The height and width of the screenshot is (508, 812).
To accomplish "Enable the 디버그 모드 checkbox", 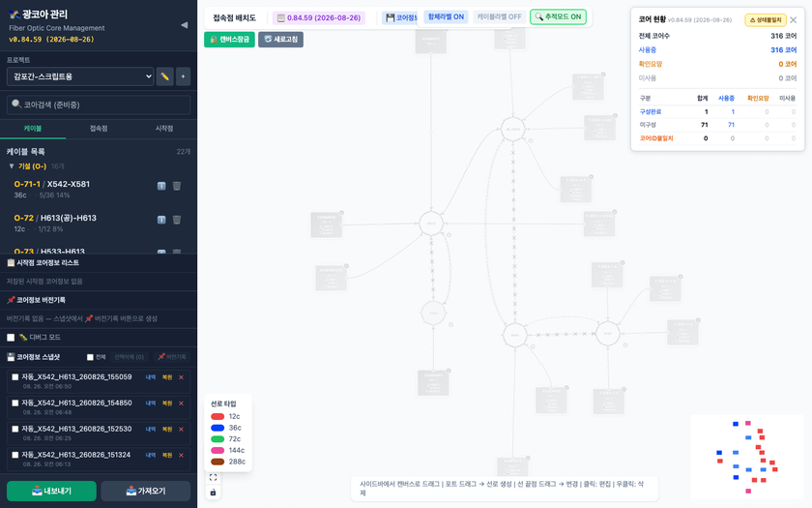I will tap(11, 338).
